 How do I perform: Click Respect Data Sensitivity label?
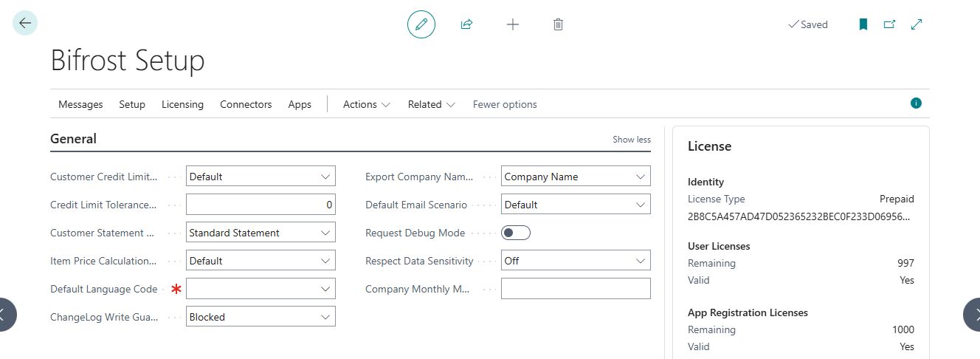419,261
